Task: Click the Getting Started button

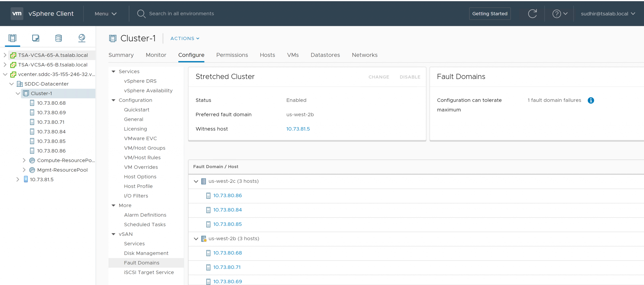Action: (x=490, y=14)
